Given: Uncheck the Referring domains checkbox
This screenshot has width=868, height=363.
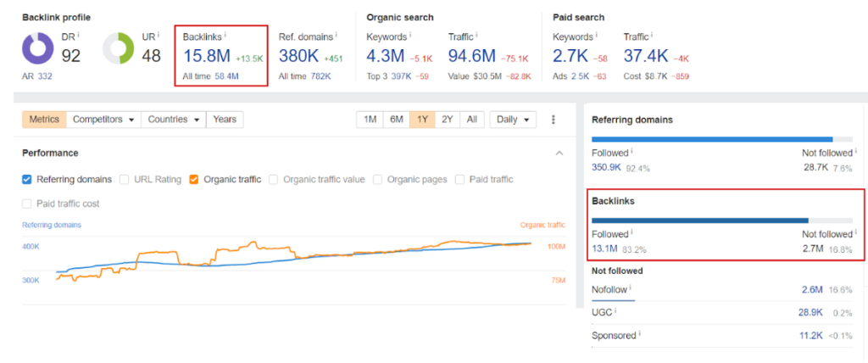Looking at the screenshot, I should coord(27,180).
